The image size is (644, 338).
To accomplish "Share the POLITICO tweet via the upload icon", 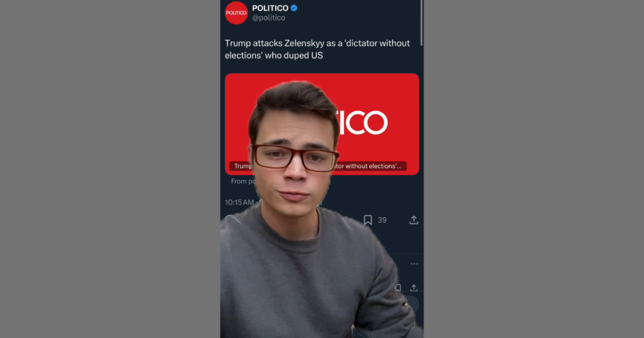I will (414, 220).
